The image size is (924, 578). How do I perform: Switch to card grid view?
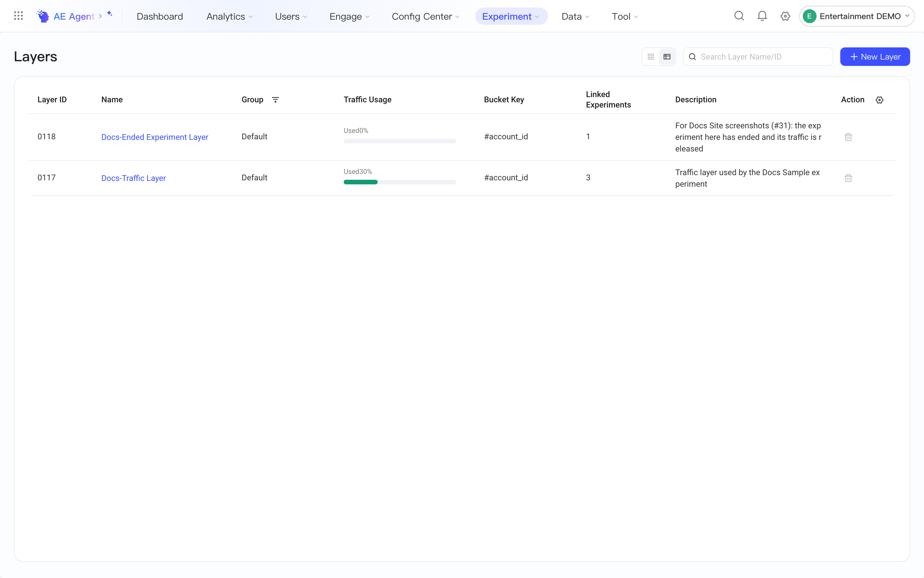pos(651,57)
